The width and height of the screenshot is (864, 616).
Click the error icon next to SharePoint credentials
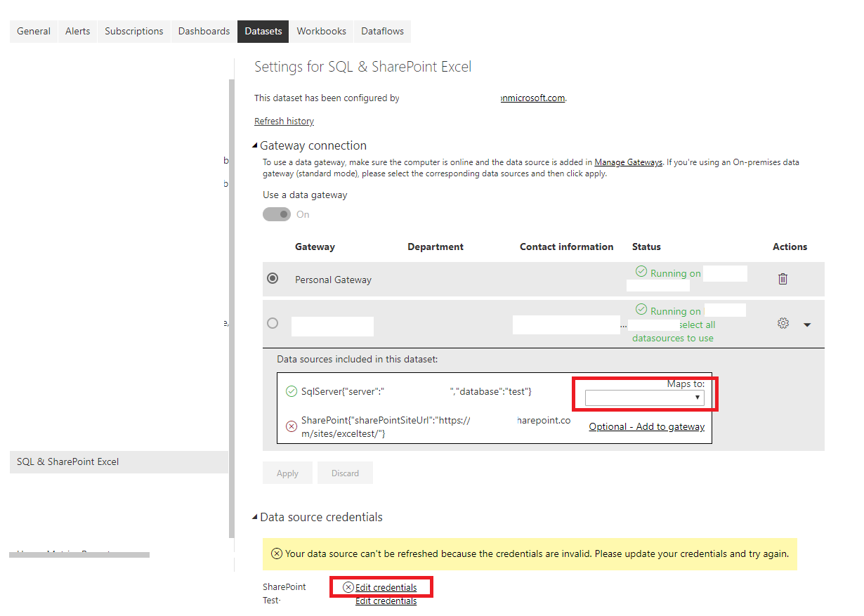pos(348,587)
